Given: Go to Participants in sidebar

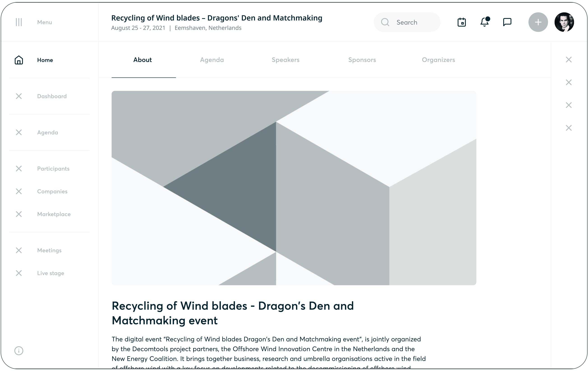Looking at the screenshot, I should [53, 168].
